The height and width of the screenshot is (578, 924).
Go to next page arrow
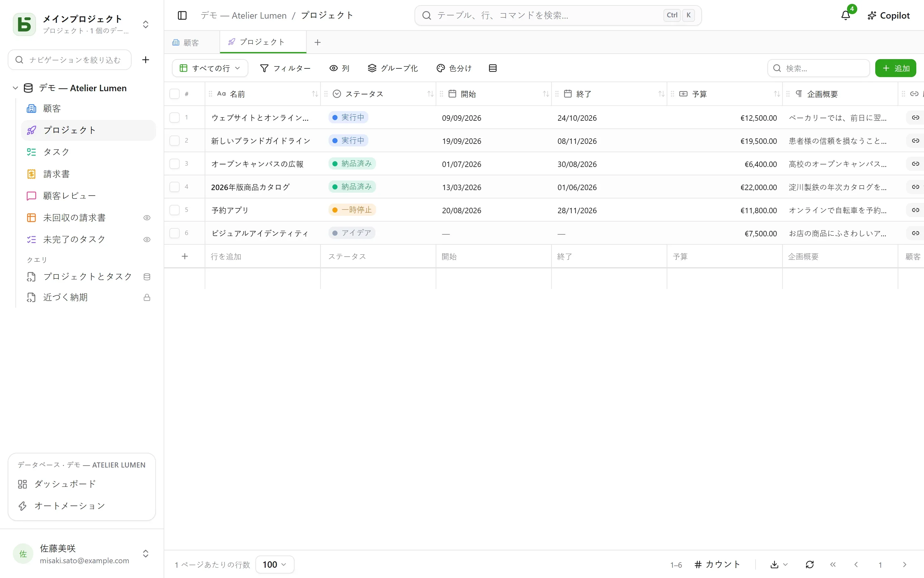pos(904,564)
